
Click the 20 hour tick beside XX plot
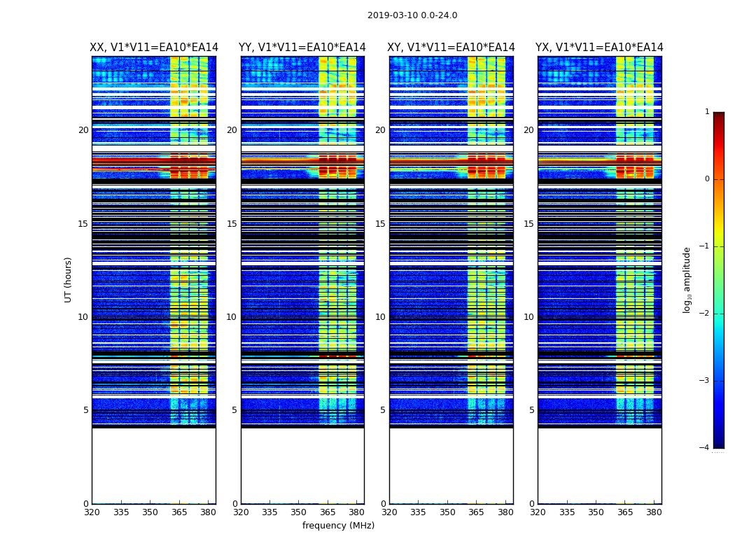83,130
